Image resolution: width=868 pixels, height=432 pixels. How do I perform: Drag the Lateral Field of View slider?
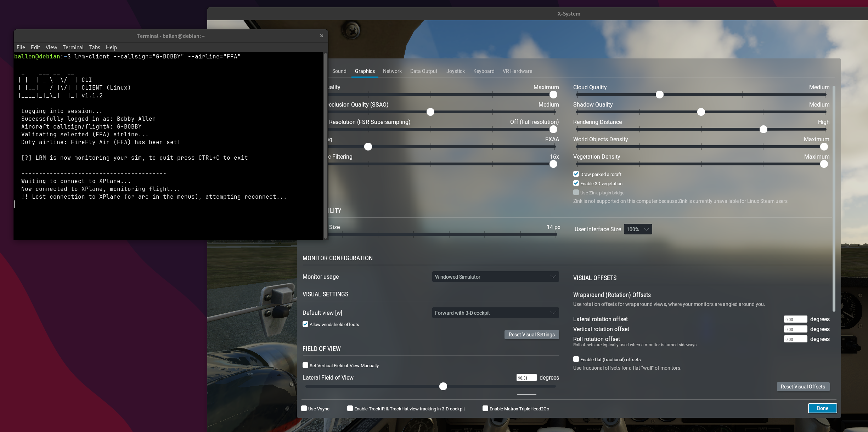click(443, 386)
